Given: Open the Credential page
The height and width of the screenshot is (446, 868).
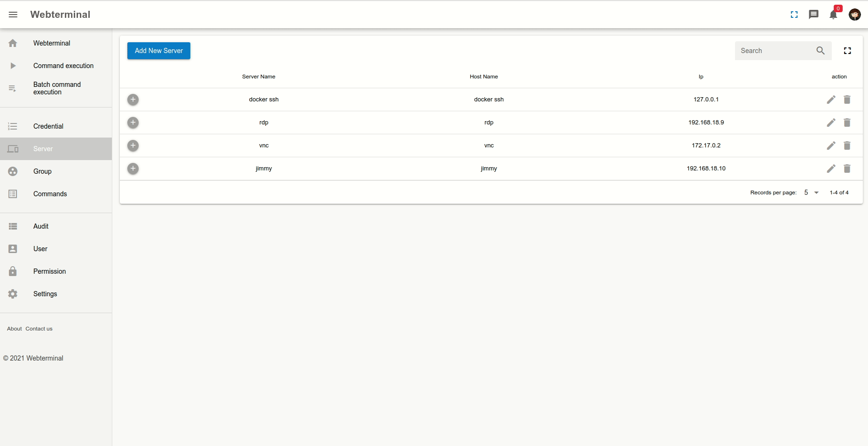Looking at the screenshot, I should tap(56, 126).
